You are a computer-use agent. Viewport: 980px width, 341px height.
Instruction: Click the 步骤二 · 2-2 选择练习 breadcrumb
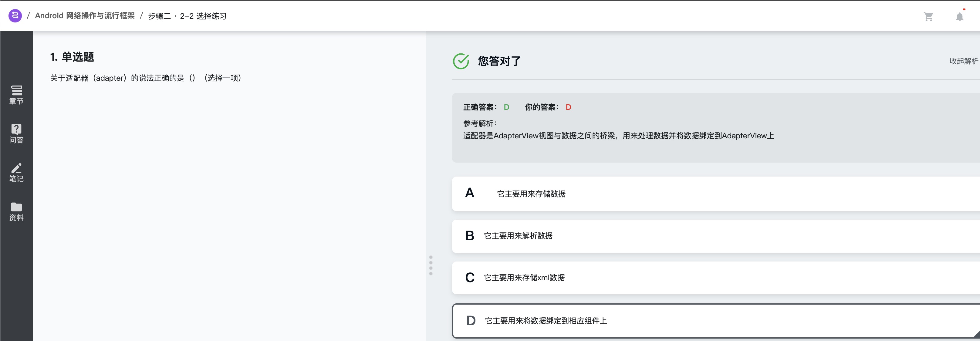pos(187,16)
